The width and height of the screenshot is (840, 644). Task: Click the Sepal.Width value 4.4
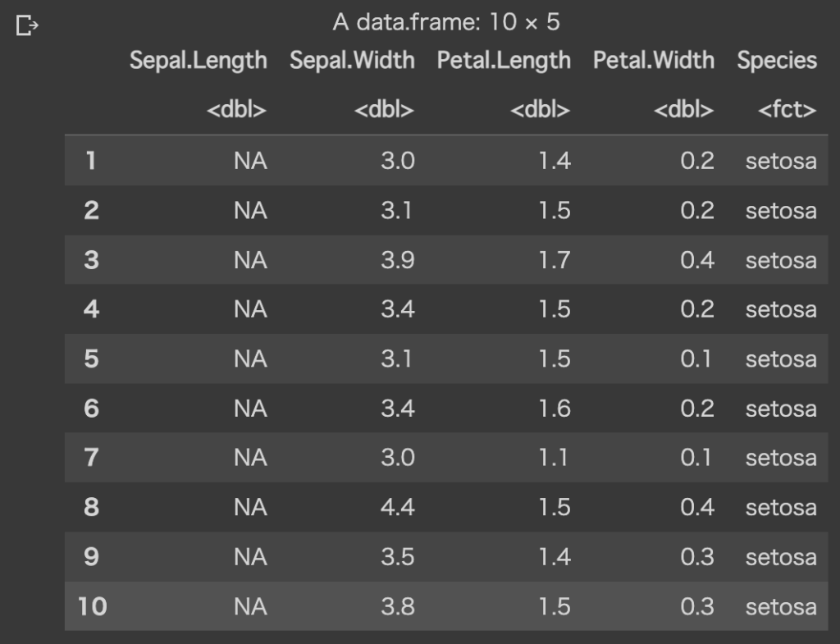(x=398, y=508)
